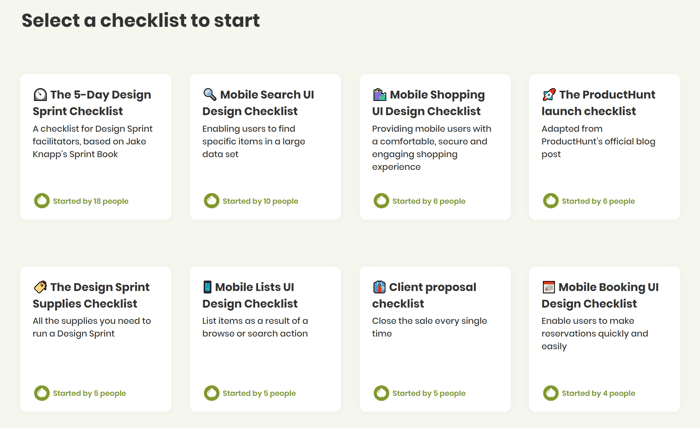This screenshot has height=428, width=700.
Task: Open Mobile Lists UI Design Checklist heading
Action: [250, 295]
